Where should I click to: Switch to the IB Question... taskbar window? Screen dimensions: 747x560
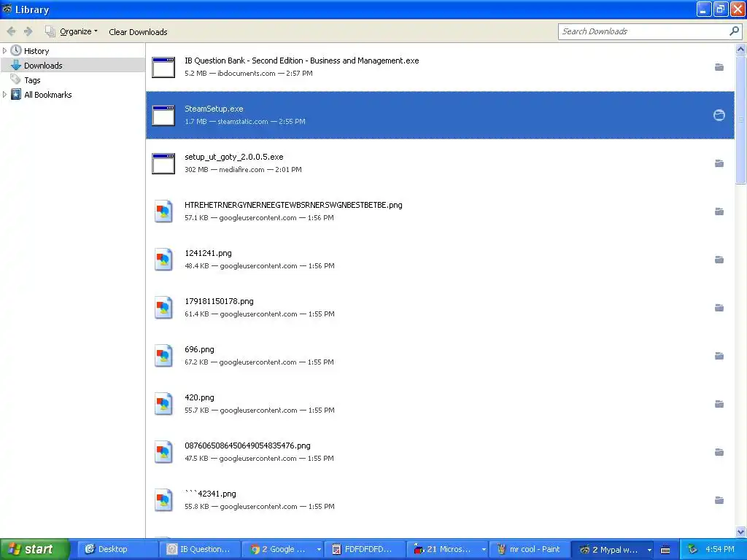(x=200, y=549)
